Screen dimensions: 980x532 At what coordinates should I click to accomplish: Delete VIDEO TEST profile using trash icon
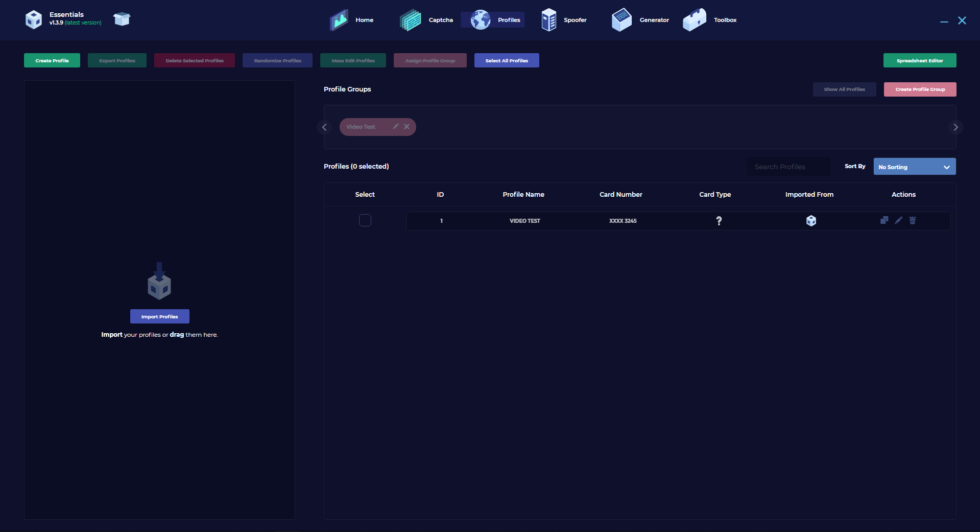[x=913, y=220]
